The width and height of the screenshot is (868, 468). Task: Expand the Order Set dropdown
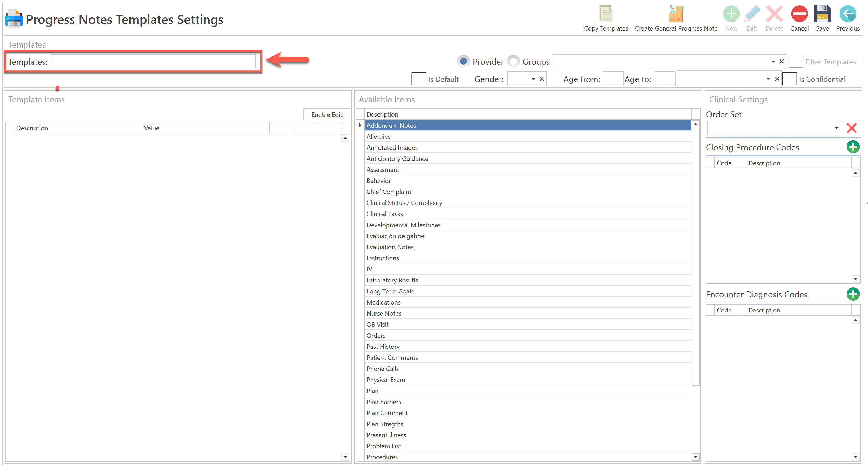tap(836, 128)
